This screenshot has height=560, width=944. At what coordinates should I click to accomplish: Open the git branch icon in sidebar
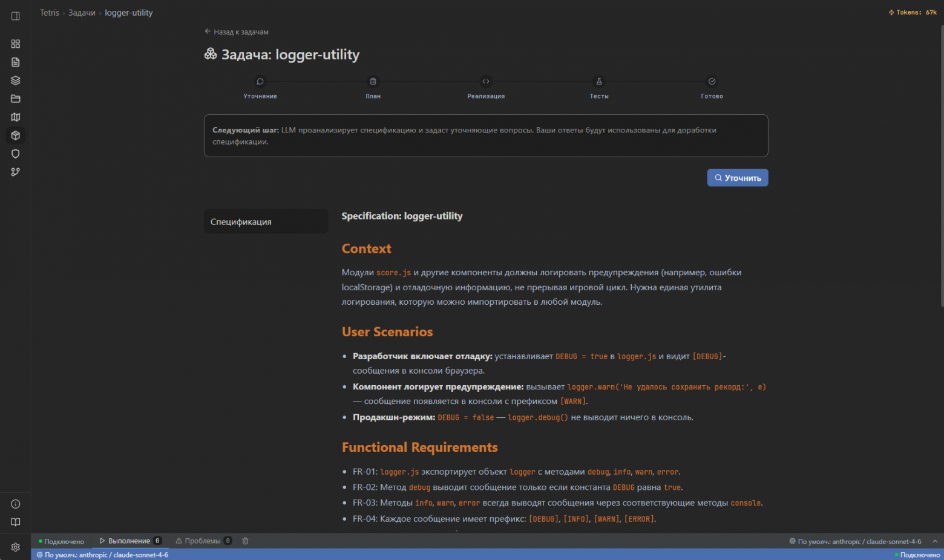16,172
